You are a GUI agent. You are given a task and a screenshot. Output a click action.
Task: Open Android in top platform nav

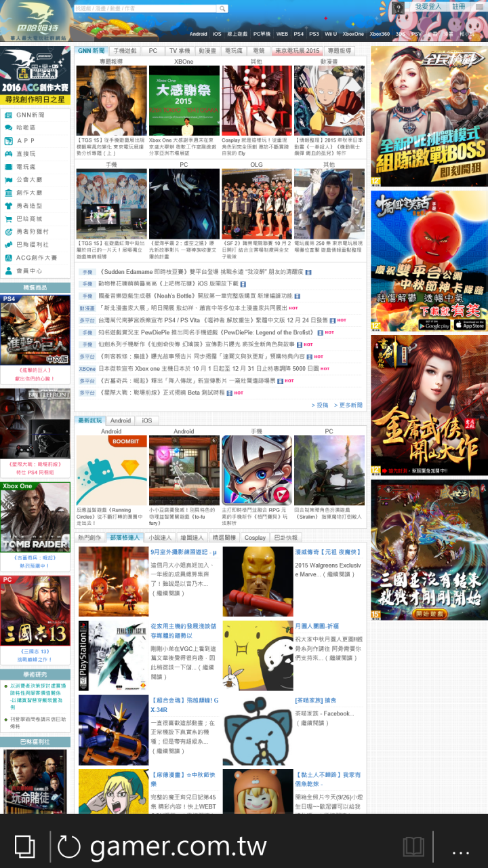coord(199,34)
